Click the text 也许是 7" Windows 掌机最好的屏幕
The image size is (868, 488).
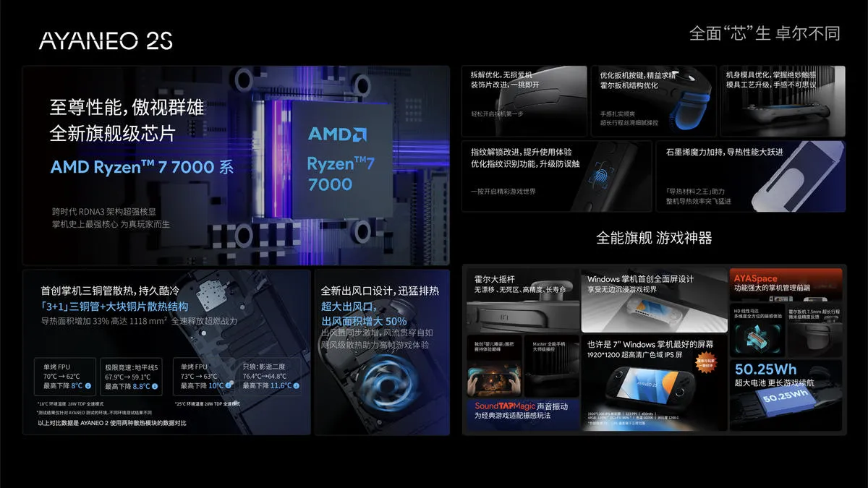(x=650, y=344)
